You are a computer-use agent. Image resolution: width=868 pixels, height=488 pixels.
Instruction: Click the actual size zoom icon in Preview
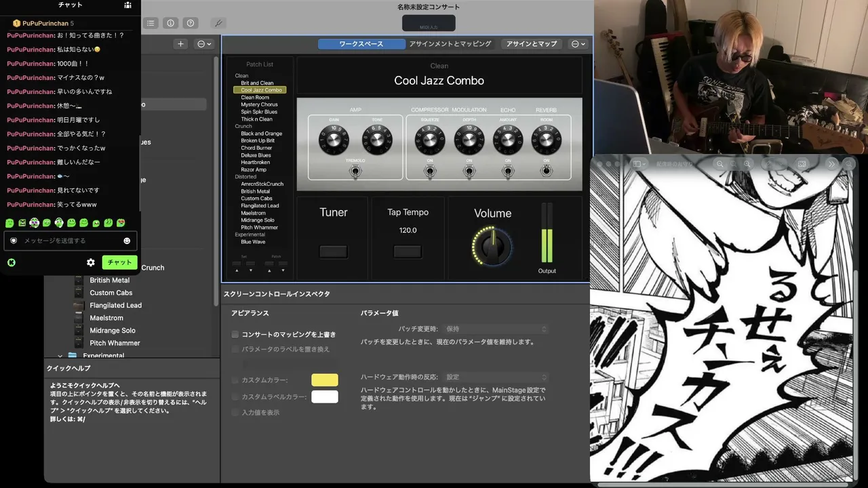pyautogui.click(x=734, y=164)
